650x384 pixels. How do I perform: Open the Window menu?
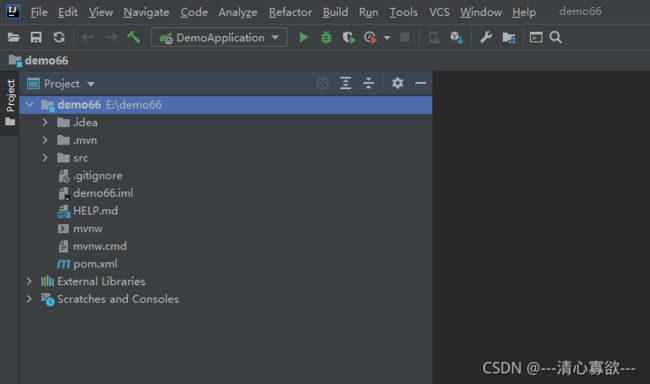[x=481, y=12]
